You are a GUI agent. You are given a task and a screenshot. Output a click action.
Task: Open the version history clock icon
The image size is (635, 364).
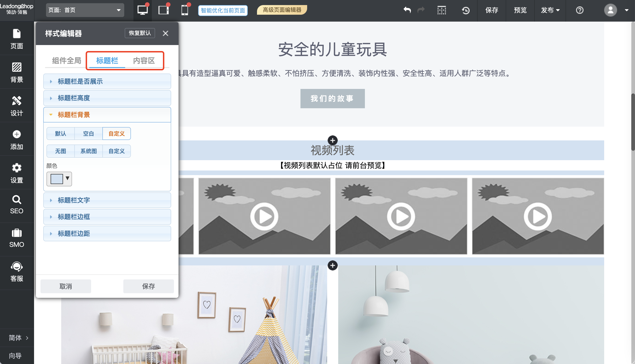465,10
